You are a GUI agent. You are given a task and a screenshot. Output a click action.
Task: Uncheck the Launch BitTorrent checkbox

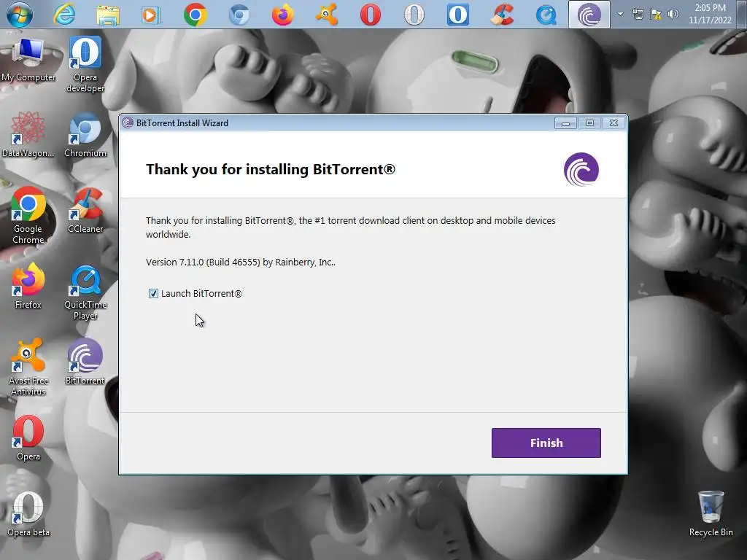153,293
